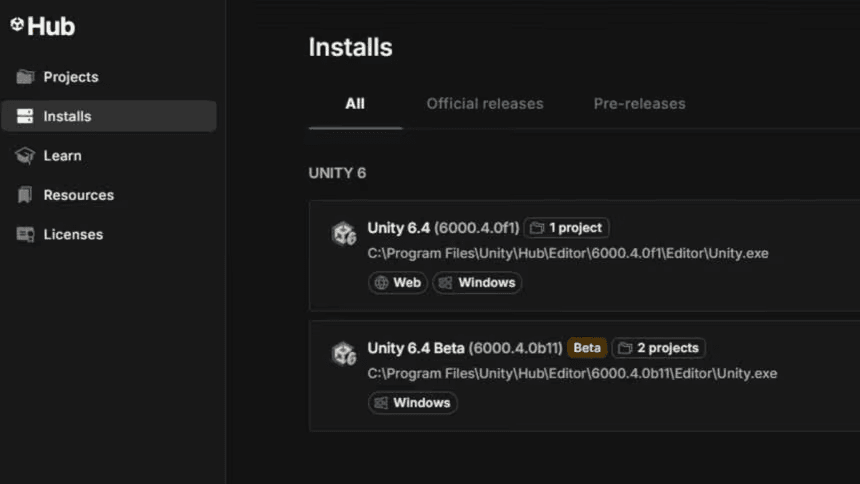Click the Licenses card icon
This screenshot has width=860, height=484.
[x=25, y=234]
